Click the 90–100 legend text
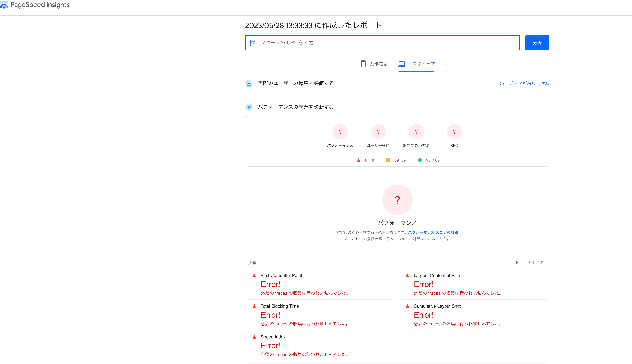 (433, 160)
